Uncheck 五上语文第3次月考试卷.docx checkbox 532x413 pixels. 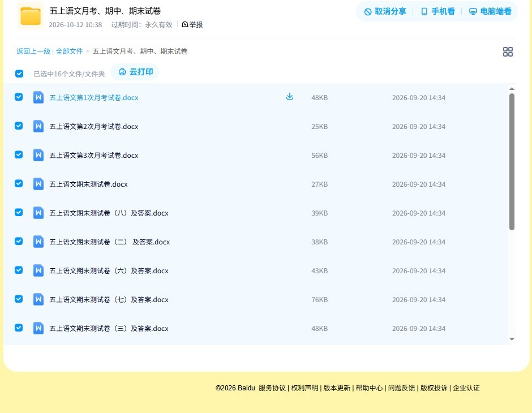(19, 154)
